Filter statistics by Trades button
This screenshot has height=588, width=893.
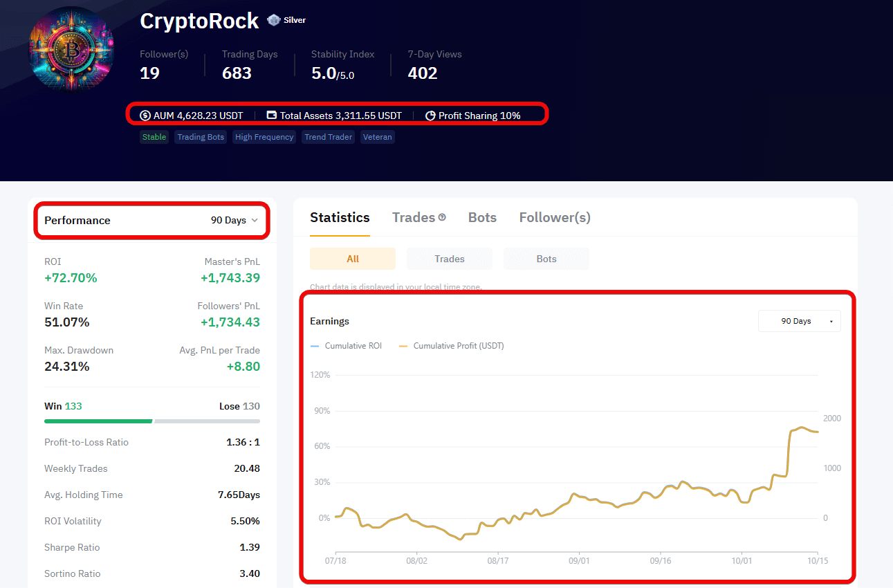pyautogui.click(x=450, y=259)
